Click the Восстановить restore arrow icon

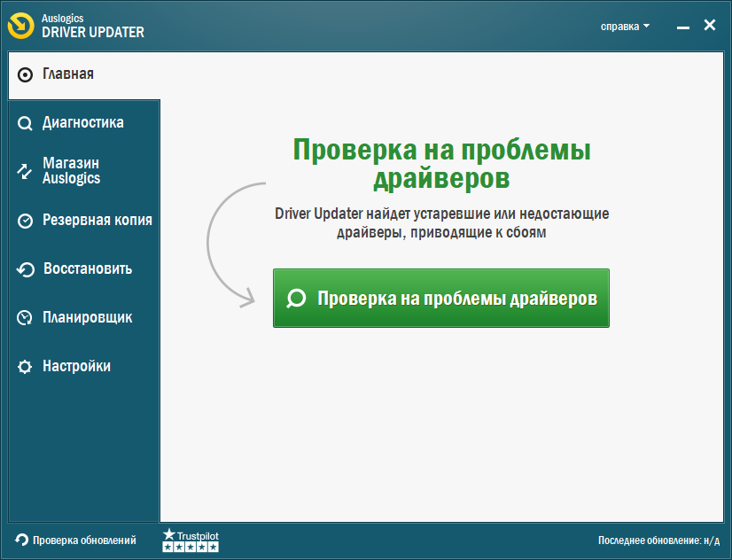click(x=25, y=269)
